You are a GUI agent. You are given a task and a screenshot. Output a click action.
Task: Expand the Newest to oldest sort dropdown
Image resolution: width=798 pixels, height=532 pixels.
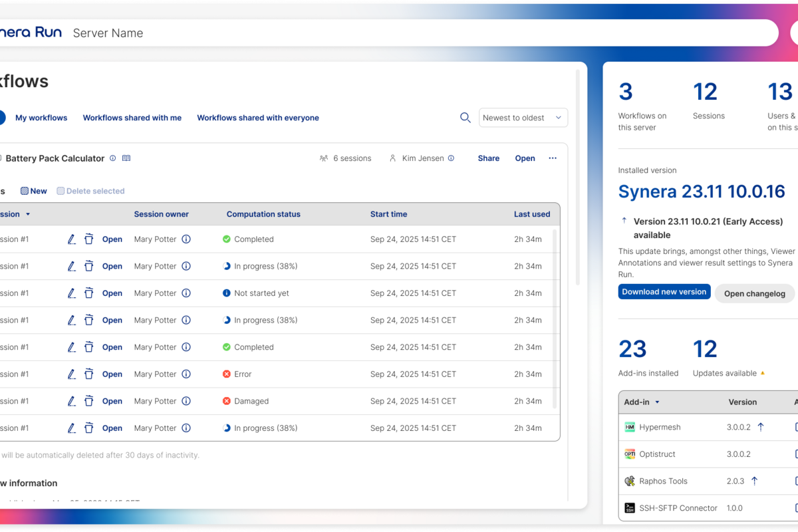(x=523, y=118)
